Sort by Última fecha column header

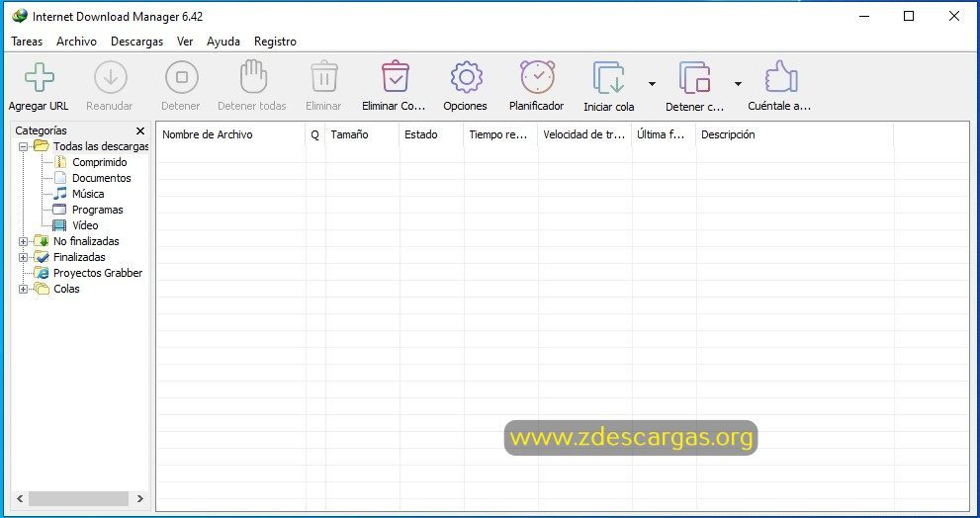point(664,134)
